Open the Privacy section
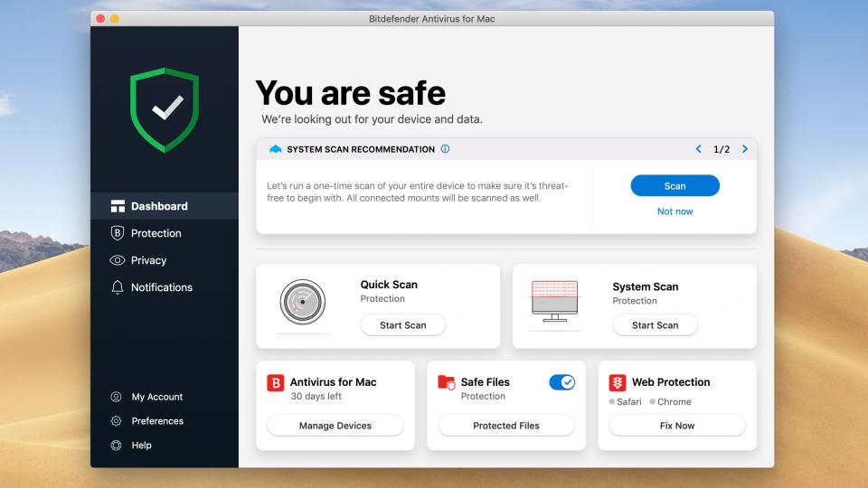Viewport: 868px width, 488px height. click(165, 260)
